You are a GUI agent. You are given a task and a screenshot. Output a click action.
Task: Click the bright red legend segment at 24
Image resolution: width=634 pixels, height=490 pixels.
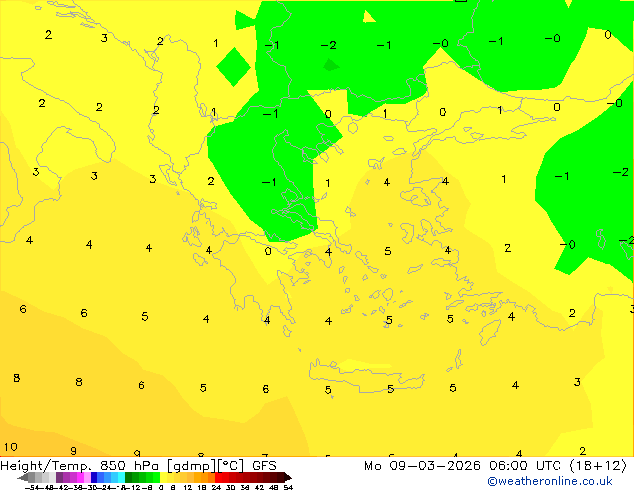(x=218, y=477)
